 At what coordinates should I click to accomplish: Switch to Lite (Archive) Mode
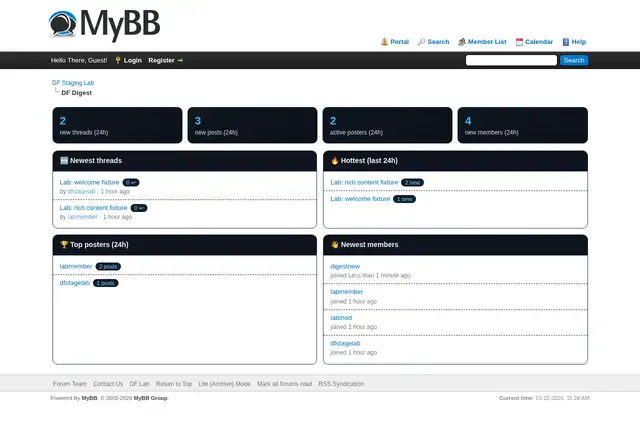tap(224, 384)
